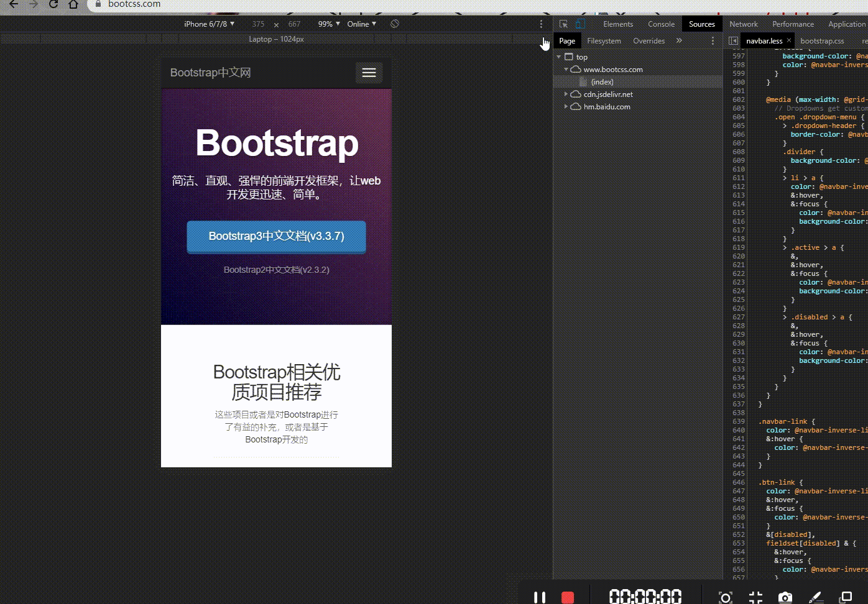Open the Bootstrap2中文文档(v2.3.2) link
Screen dimensions: 868x604
click(x=276, y=270)
